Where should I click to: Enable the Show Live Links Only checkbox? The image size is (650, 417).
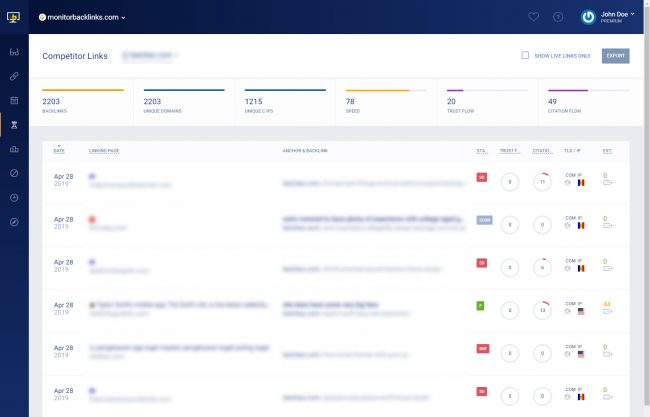coord(525,56)
